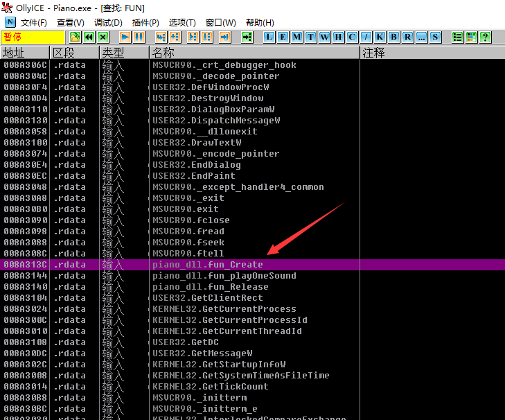Click the Help question mark icon
The image size is (505, 420).
(485, 37)
